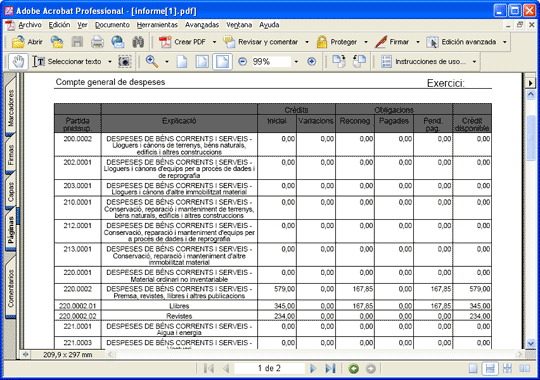Open the Avanzadas menu
The width and height of the screenshot is (540, 380).
point(202,25)
